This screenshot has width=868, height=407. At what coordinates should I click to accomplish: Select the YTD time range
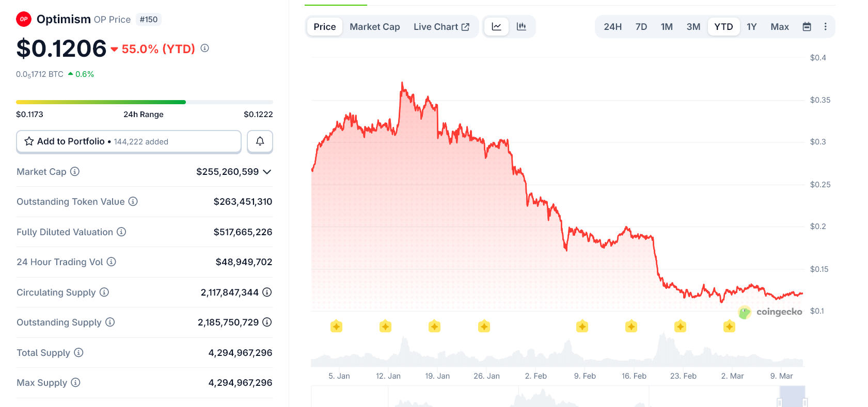pos(723,27)
